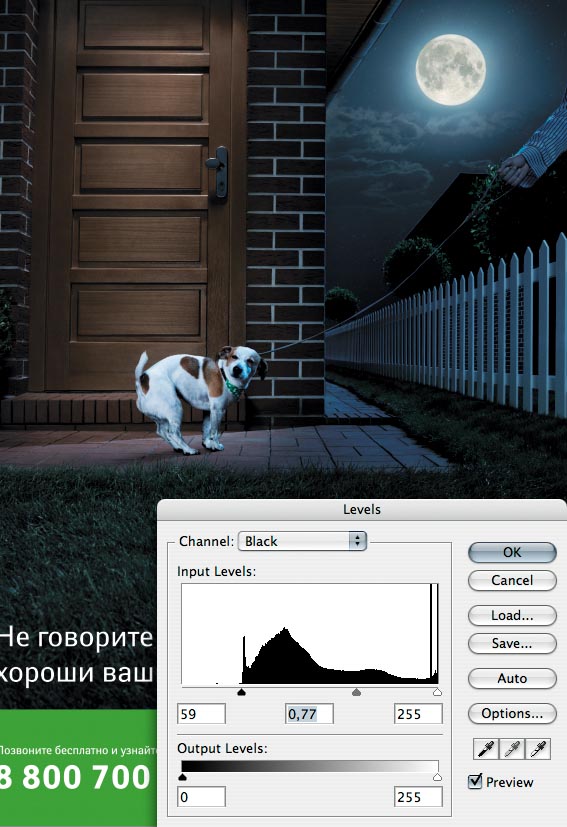This screenshot has width=567, height=827.
Task: Select the input highlight white slider triangle
Action: [x=437, y=691]
